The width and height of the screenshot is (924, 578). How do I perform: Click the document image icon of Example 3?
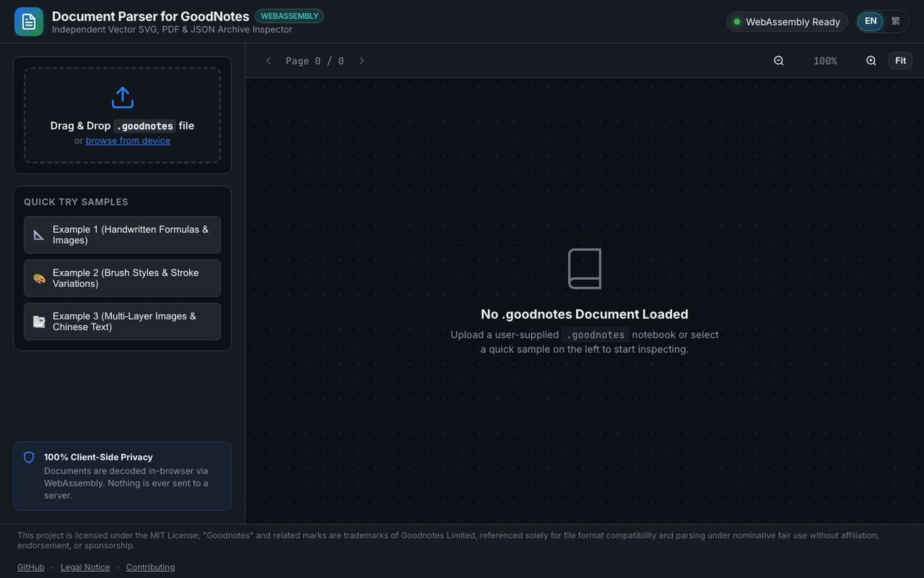coord(39,322)
